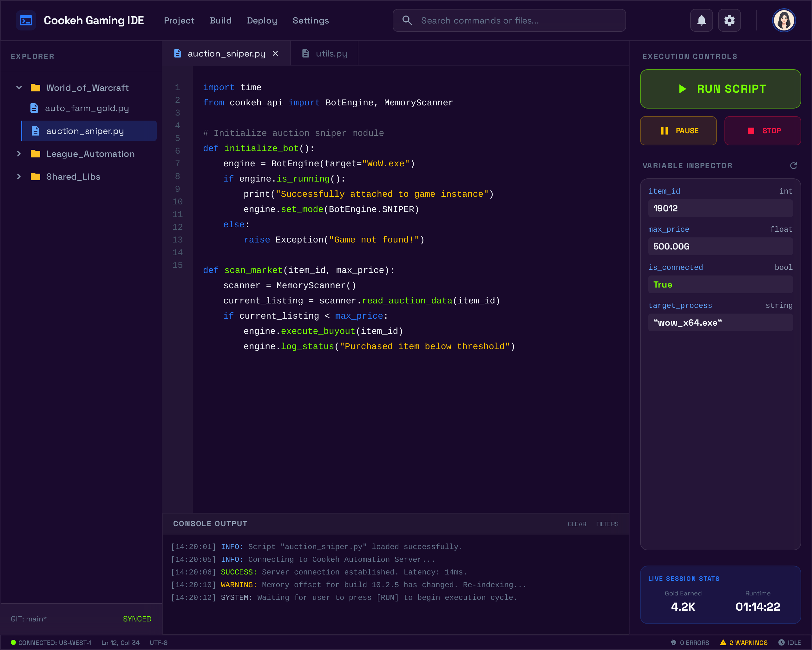The width and height of the screenshot is (812, 650).
Task: Click the warnings triangle in status bar
Action: 723,642
